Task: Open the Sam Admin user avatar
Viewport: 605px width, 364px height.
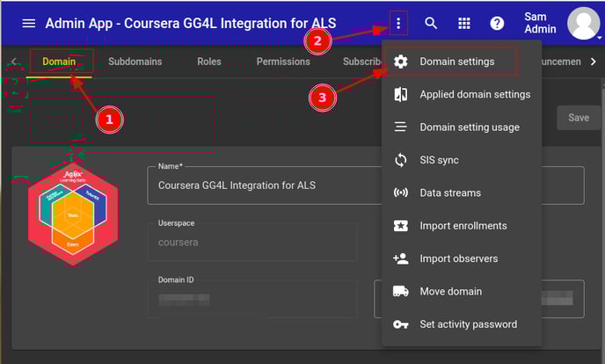Action: tap(583, 23)
